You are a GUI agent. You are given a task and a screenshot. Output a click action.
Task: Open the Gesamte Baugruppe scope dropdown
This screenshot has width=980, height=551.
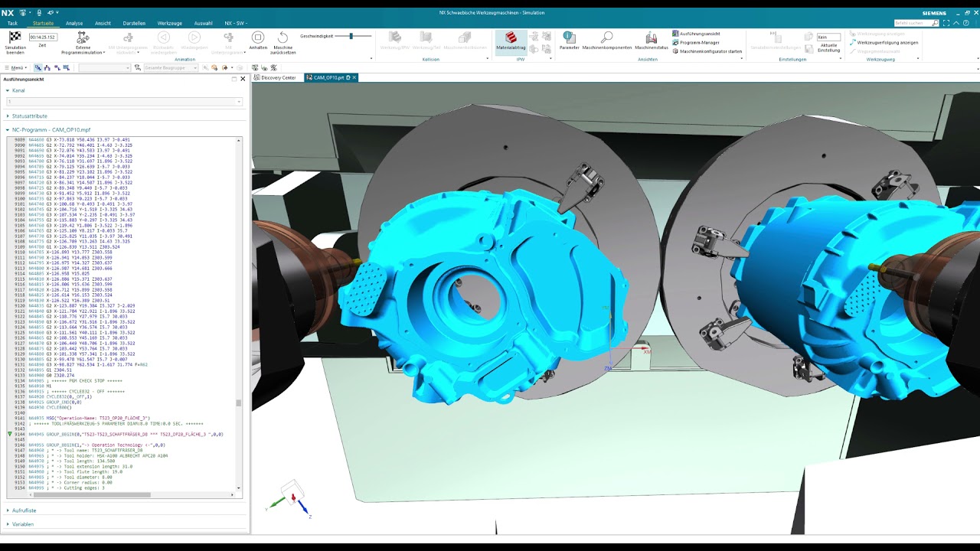(171, 68)
